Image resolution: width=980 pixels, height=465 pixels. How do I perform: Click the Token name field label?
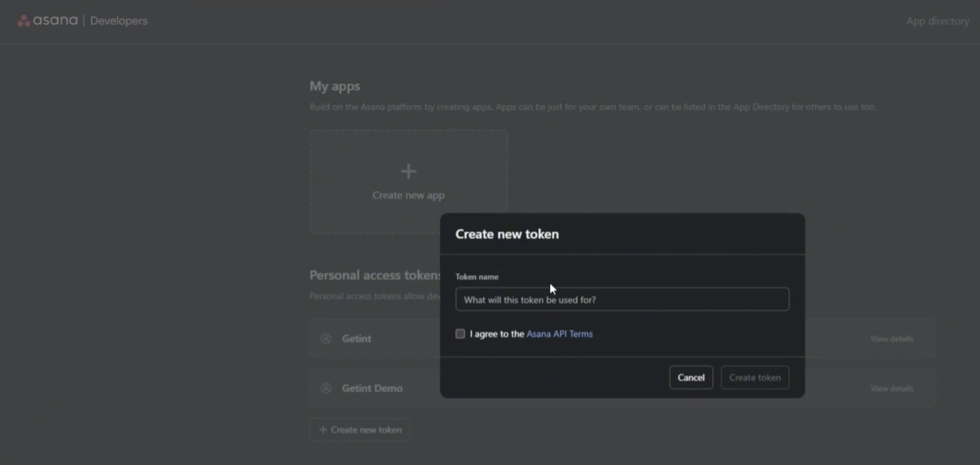click(477, 277)
